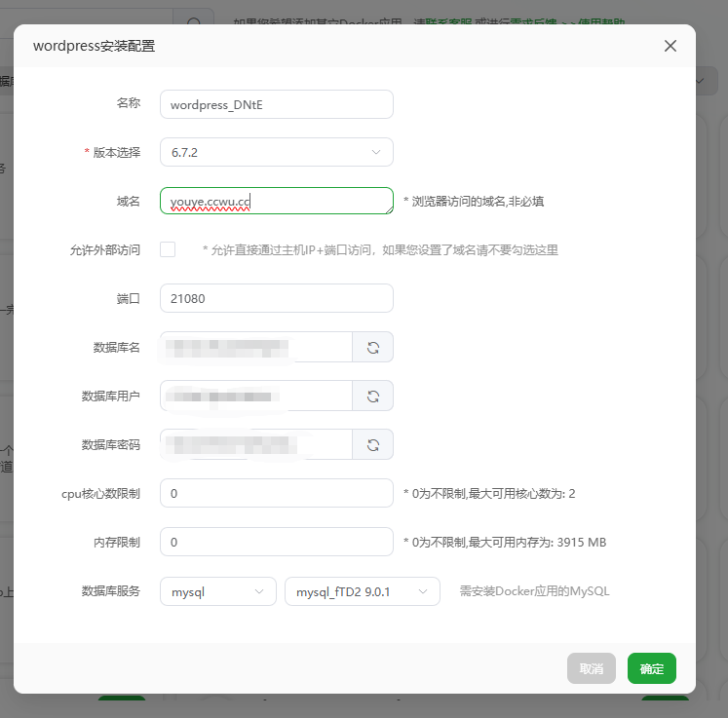Click the 端口 field showing 21080
Image resolution: width=728 pixels, height=718 pixels.
276,298
